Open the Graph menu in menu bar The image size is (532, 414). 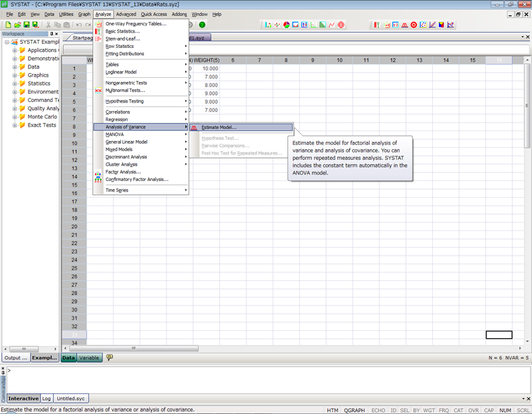tap(84, 14)
